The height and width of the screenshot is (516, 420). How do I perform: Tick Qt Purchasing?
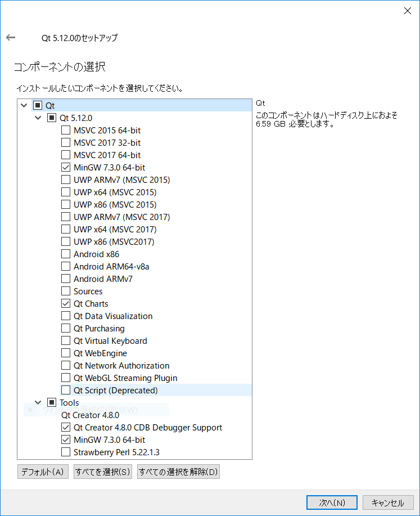[66, 329]
